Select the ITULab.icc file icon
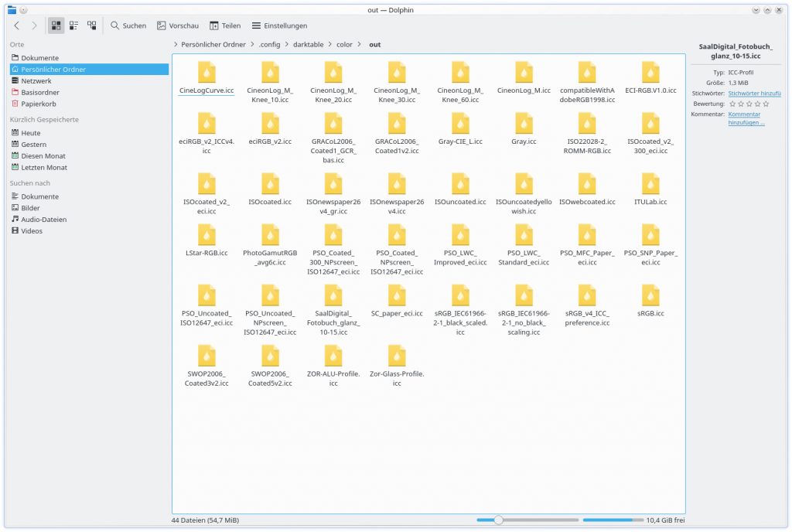Screen dimensions: 792x532 (x=650, y=184)
